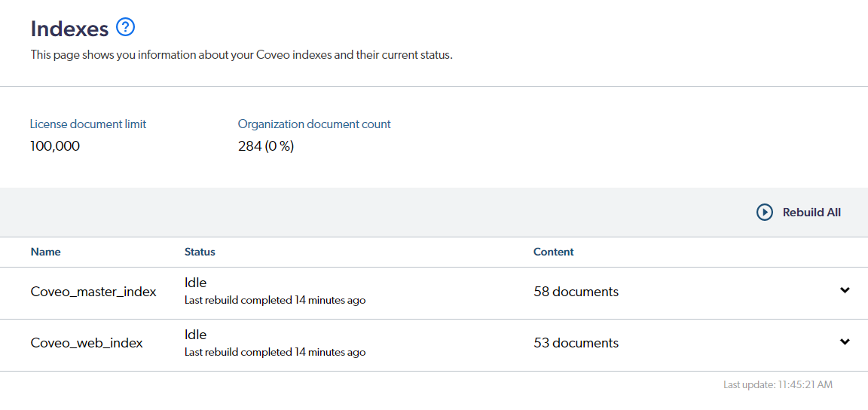
Task: Click the 284 (0 %) count value
Action: point(266,146)
